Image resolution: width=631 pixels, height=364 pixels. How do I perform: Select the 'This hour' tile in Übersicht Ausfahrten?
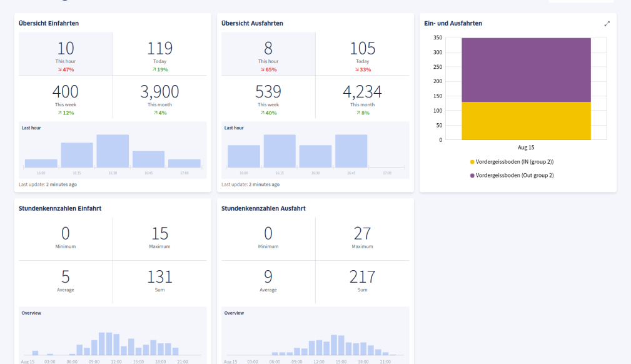[x=268, y=54]
